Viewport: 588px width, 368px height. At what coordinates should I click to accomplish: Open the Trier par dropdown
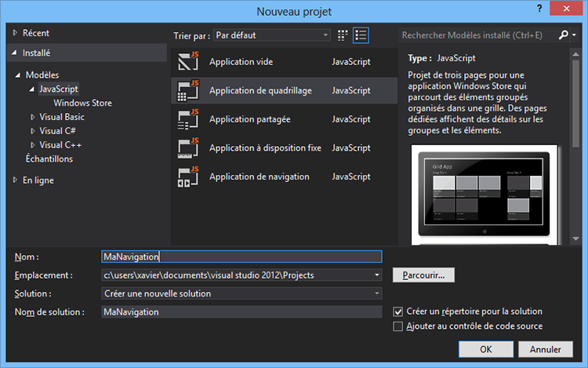(x=272, y=35)
